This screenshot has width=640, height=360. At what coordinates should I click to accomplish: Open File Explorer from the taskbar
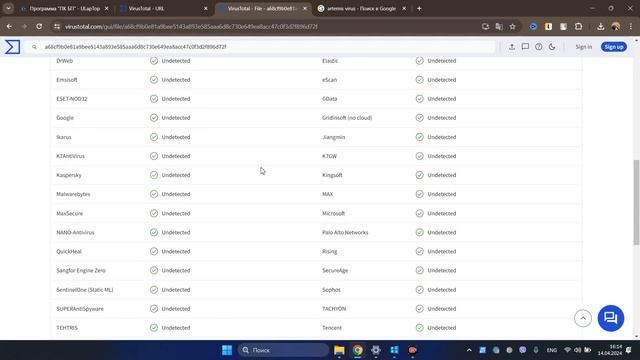(x=339, y=350)
